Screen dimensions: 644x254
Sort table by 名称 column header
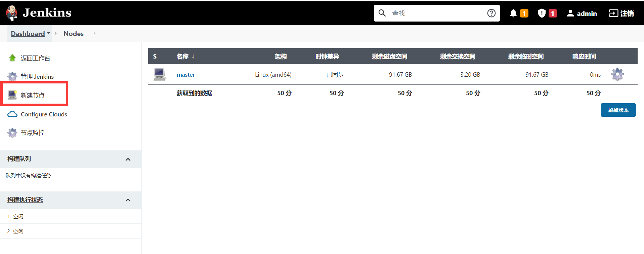(x=186, y=57)
